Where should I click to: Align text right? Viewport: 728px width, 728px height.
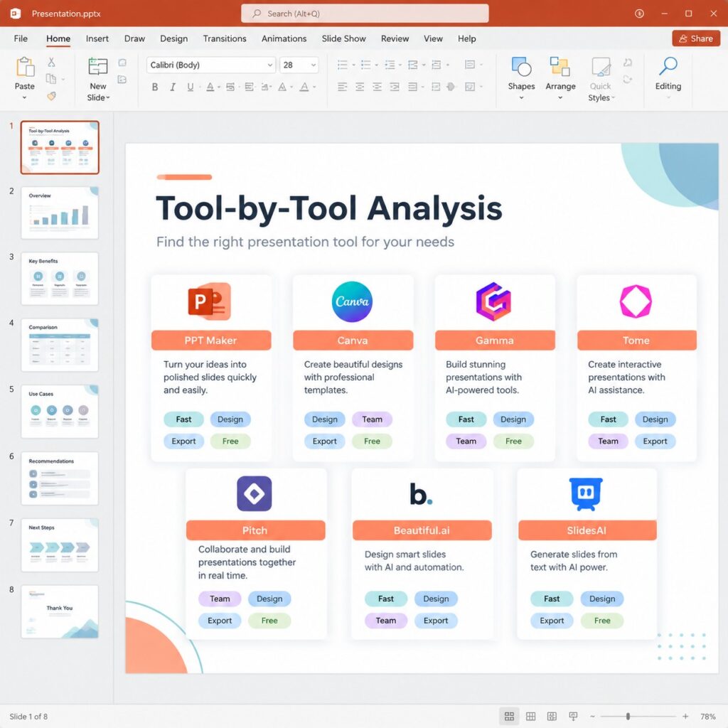pos(377,87)
